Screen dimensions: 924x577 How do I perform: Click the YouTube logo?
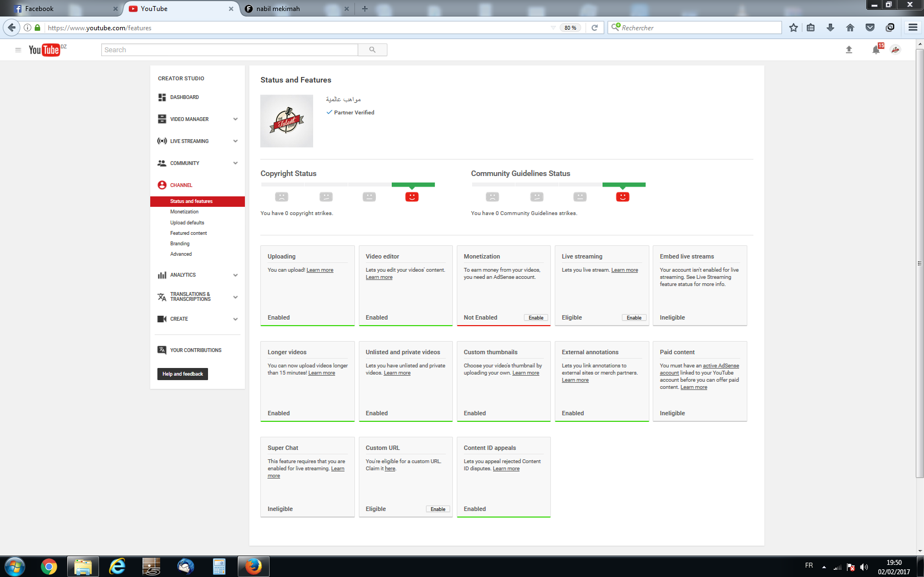click(45, 50)
